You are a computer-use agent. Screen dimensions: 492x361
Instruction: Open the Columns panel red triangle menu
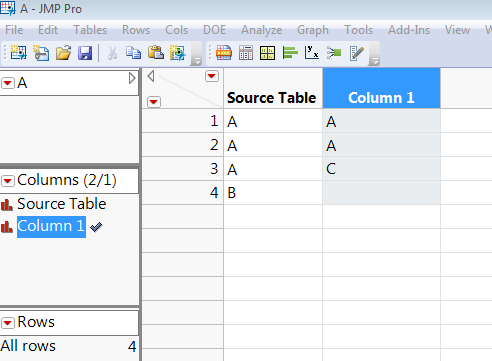click(7, 181)
